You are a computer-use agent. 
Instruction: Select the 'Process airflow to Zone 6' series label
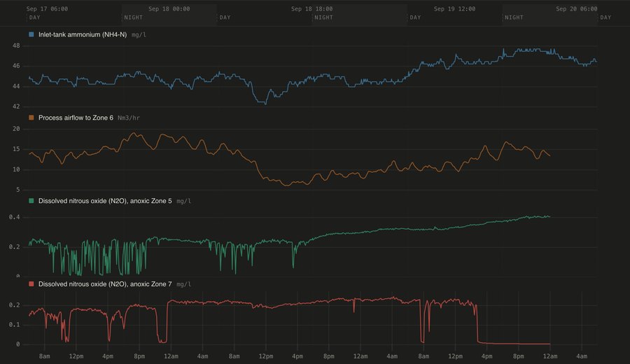pyautogui.click(x=76, y=118)
